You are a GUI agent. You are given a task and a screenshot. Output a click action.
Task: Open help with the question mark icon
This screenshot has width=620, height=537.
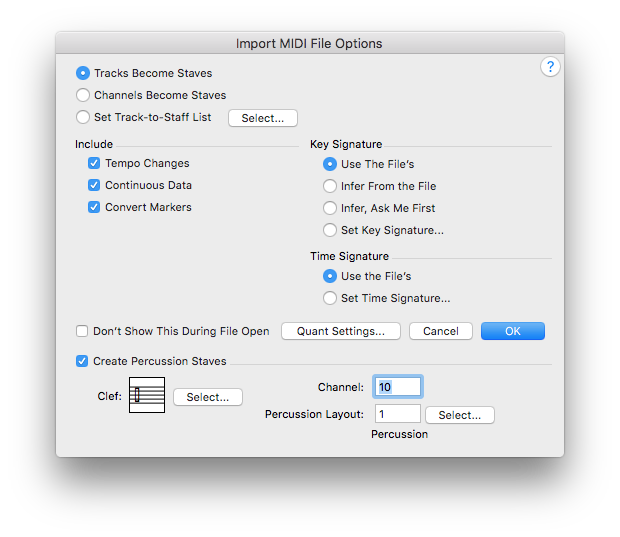[550, 67]
